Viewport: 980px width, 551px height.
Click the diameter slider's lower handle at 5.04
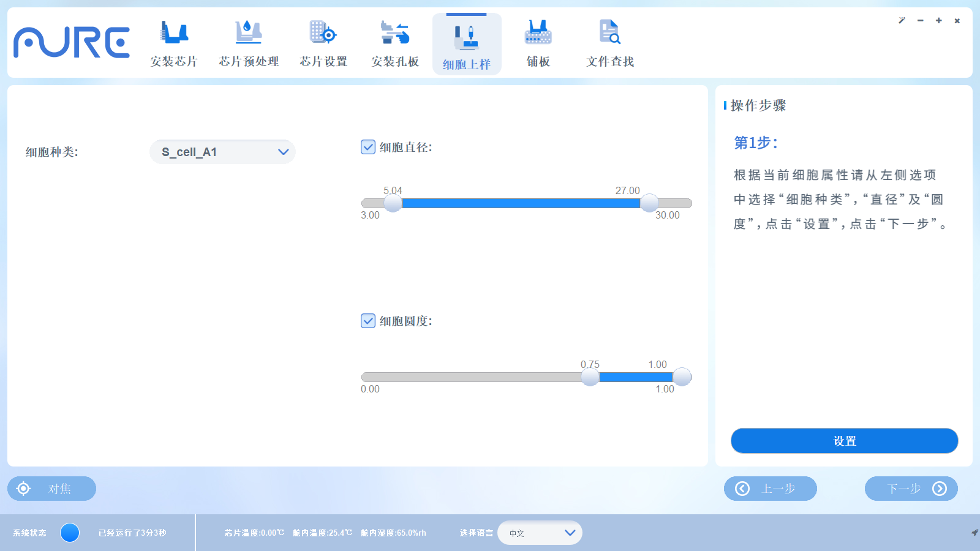pyautogui.click(x=393, y=203)
